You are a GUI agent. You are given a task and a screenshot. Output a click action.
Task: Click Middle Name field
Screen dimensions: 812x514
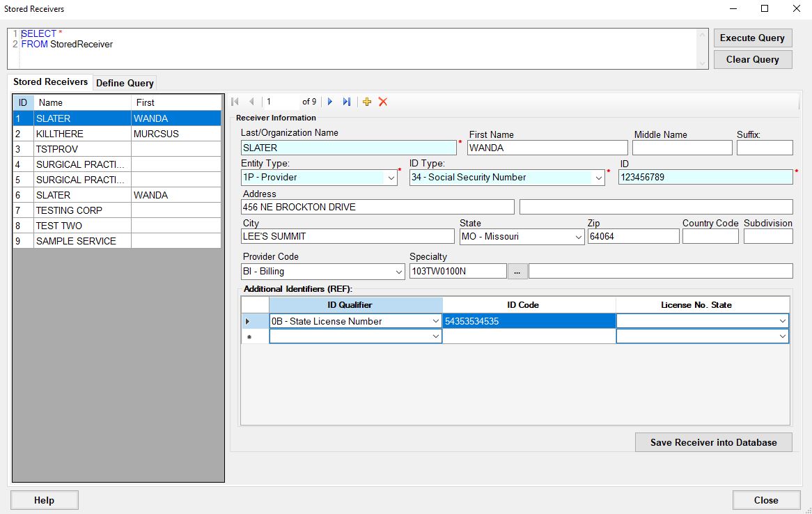click(x=682, y=148)
